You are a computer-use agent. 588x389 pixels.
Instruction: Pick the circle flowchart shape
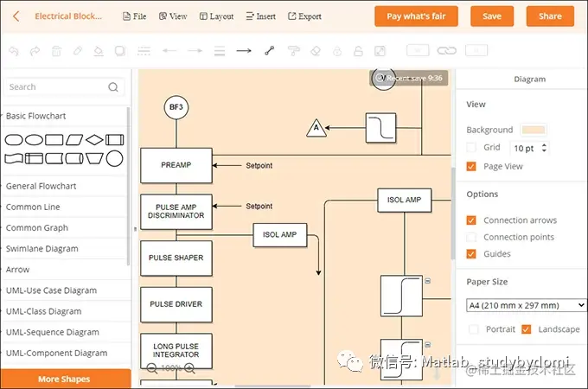(114, 158)
